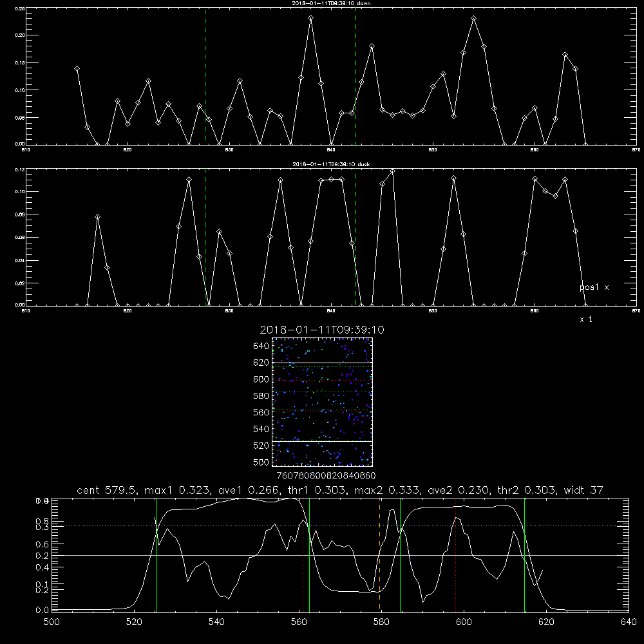Click the green vertical line near 615

(524, 554)
